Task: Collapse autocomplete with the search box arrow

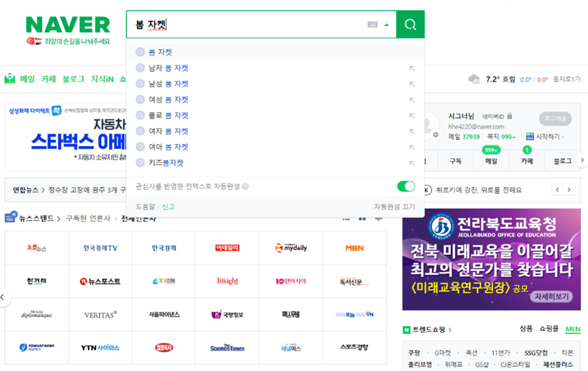Action: coord(386,25)
